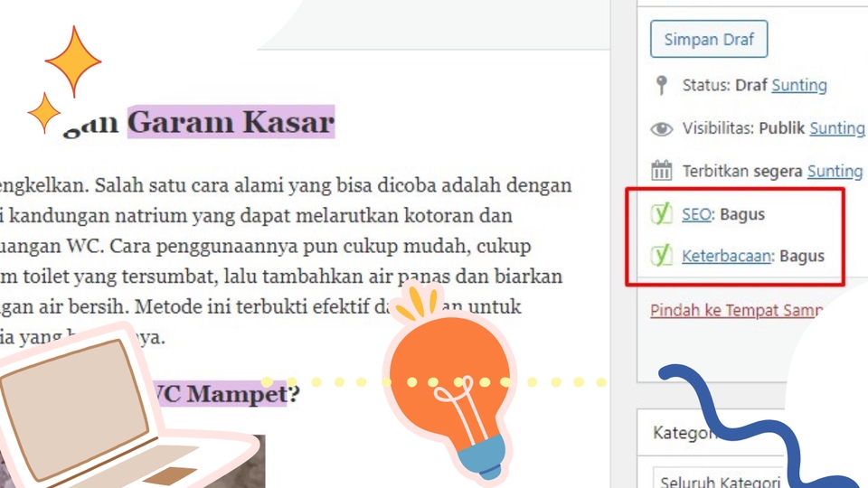Click the Simpan Draf button
Viewport: 868px width, 488px height.
709,39
